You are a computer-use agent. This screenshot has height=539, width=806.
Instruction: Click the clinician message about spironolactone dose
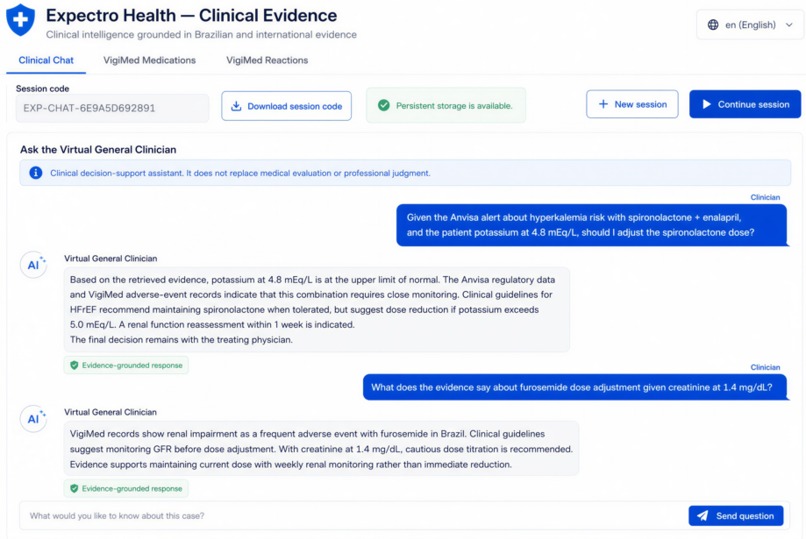pyautogui.click(x=592, y=225)
